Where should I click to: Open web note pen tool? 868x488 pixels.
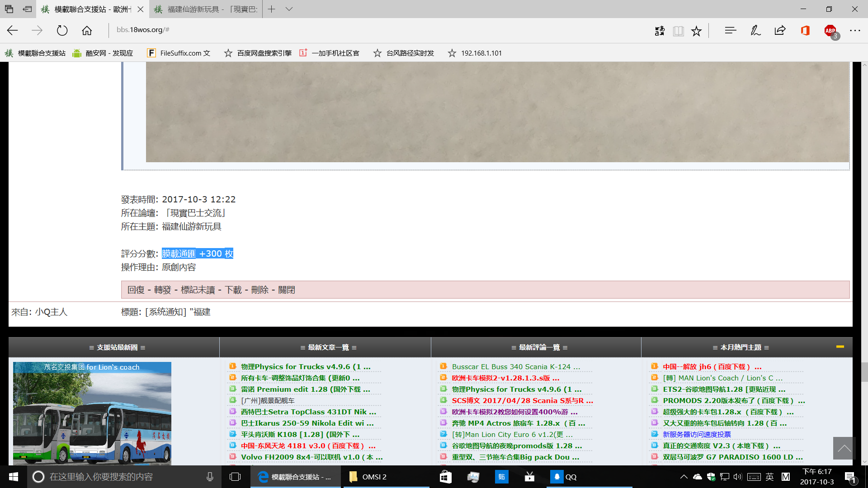click(755, 30)
